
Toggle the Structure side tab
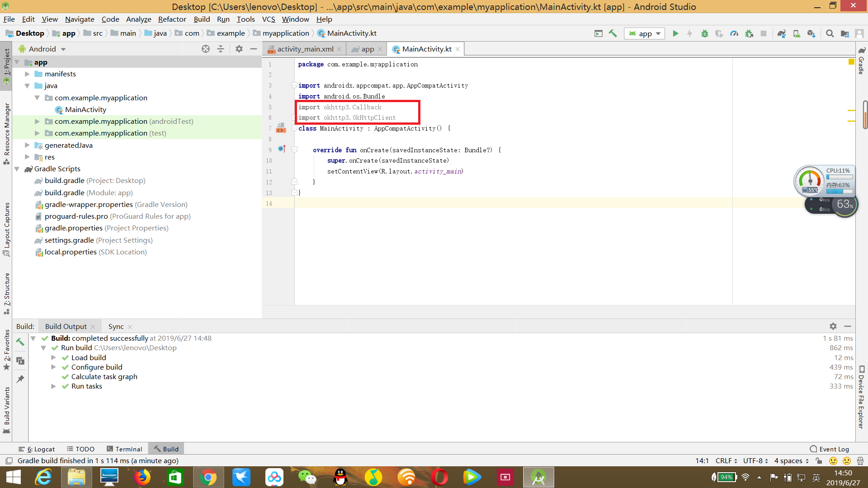click(x=6, y=294)
